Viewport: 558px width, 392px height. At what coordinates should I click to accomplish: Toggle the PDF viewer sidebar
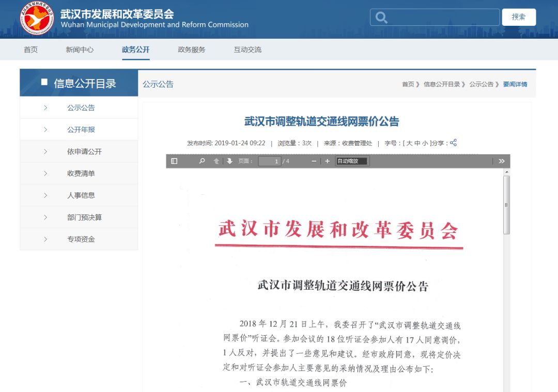tap(174, 161)
